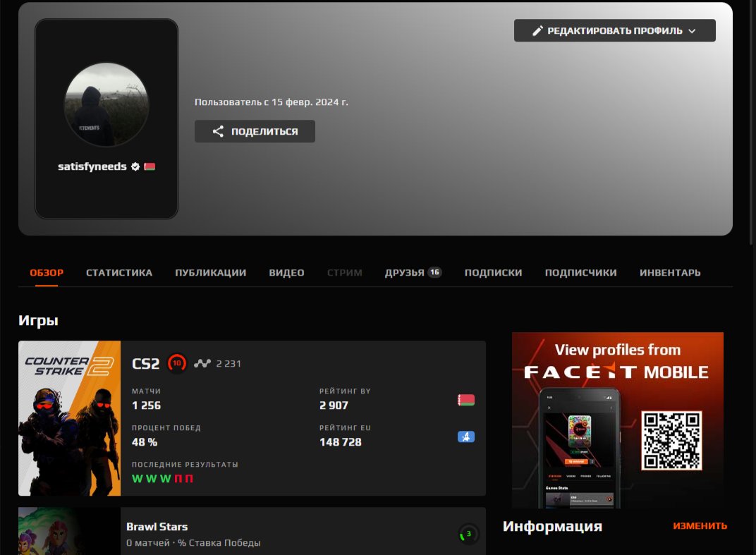
Task: Click the Belarus flag beside the username
Action: 150,167
